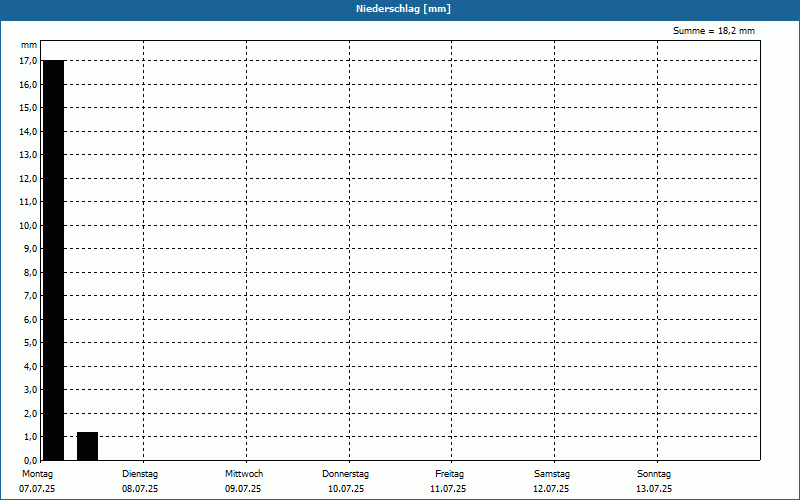Click the 3,0 axis value
The height and width of the screenshot is (500, 800).
30,389
